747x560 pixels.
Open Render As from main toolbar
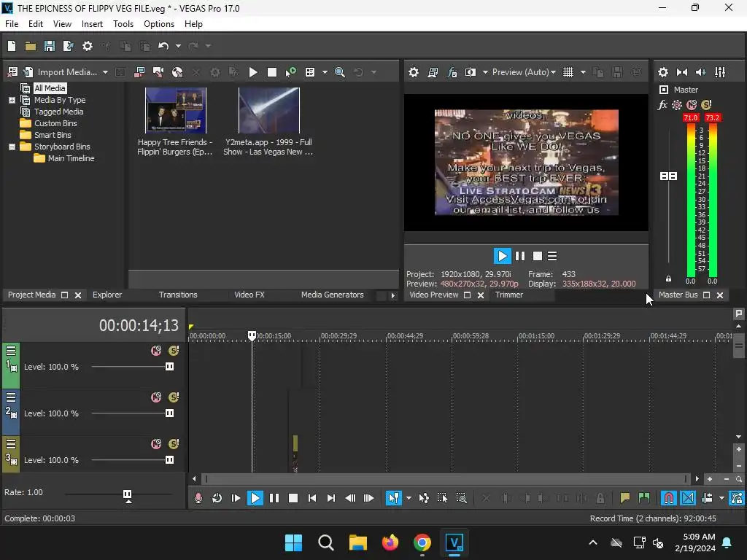[68, 46]
